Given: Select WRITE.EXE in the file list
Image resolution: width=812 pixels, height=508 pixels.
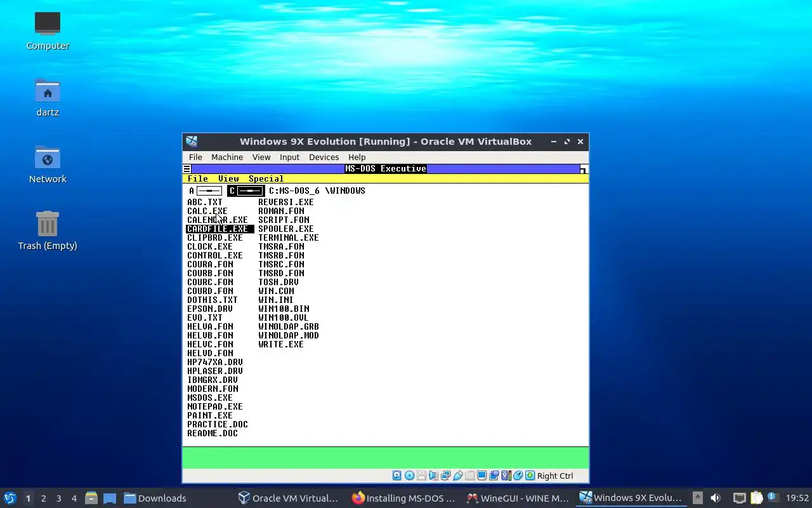Looking at the screenshot, I should tap(280, 344).
